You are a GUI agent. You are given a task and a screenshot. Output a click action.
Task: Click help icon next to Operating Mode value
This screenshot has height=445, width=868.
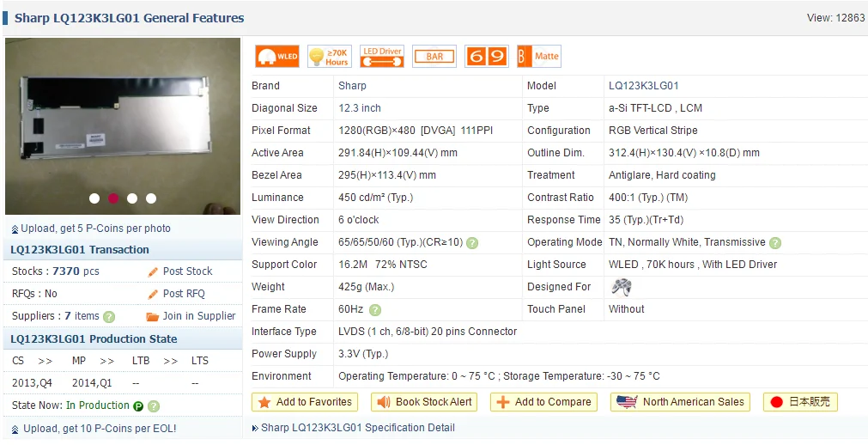(775, 243)
